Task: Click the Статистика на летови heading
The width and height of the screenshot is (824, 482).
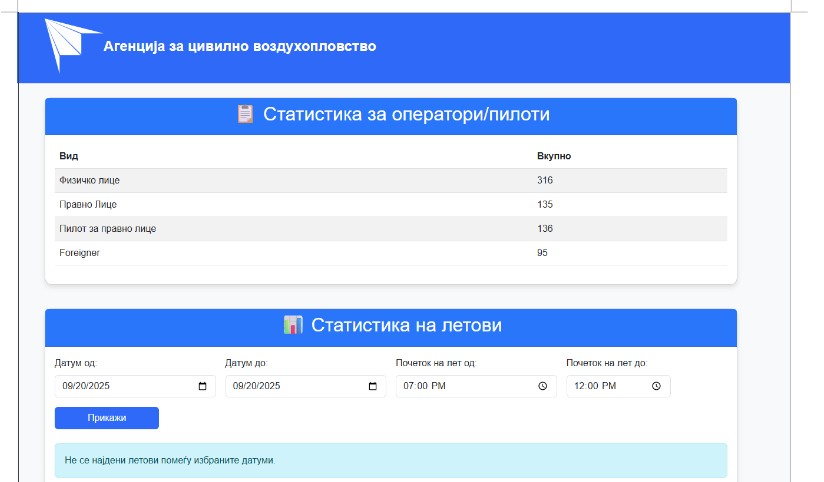Action: pyautogui.click(x=406, y=325)
